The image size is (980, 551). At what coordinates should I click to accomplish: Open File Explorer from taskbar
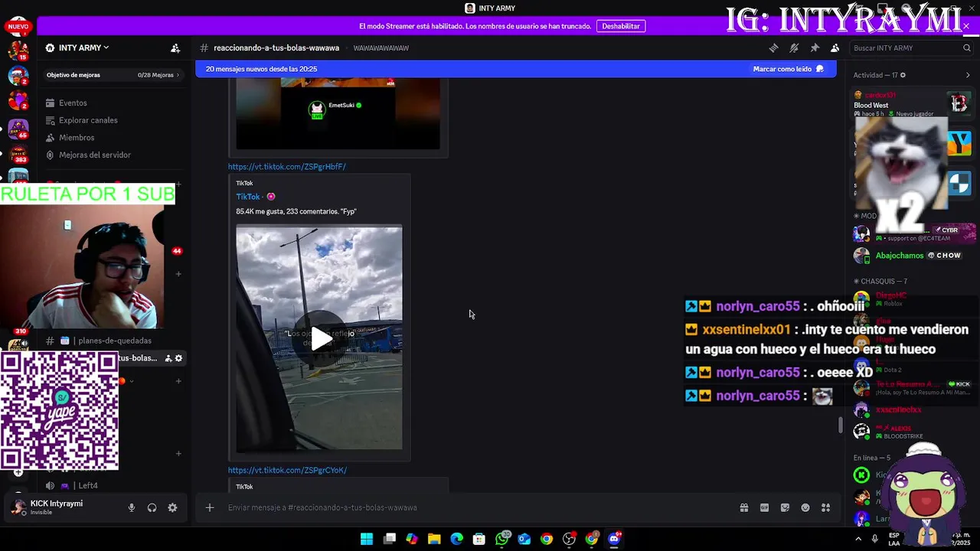click(x=434, y=539)
